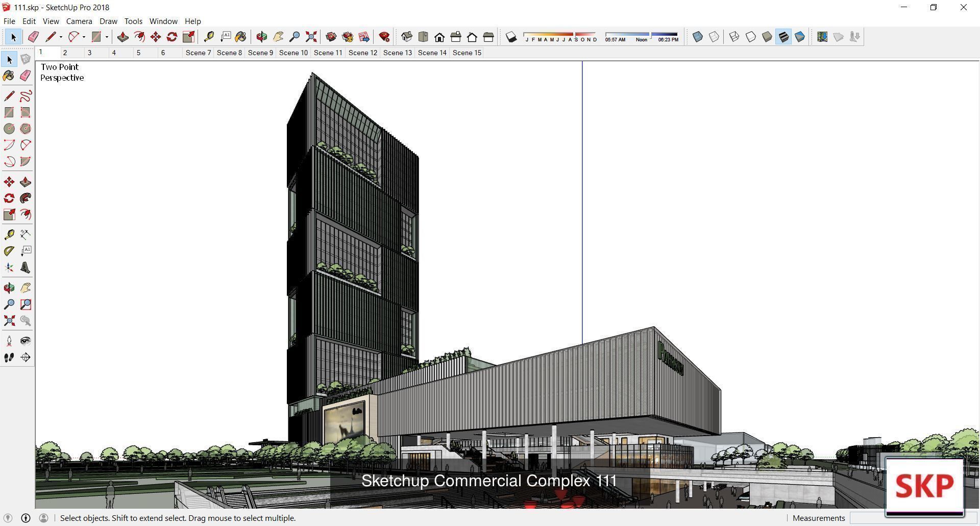This screenshot has height=526, width=980.
Task: Toggle Show/Hide Shadows button
Action: (x=511, y=37)
